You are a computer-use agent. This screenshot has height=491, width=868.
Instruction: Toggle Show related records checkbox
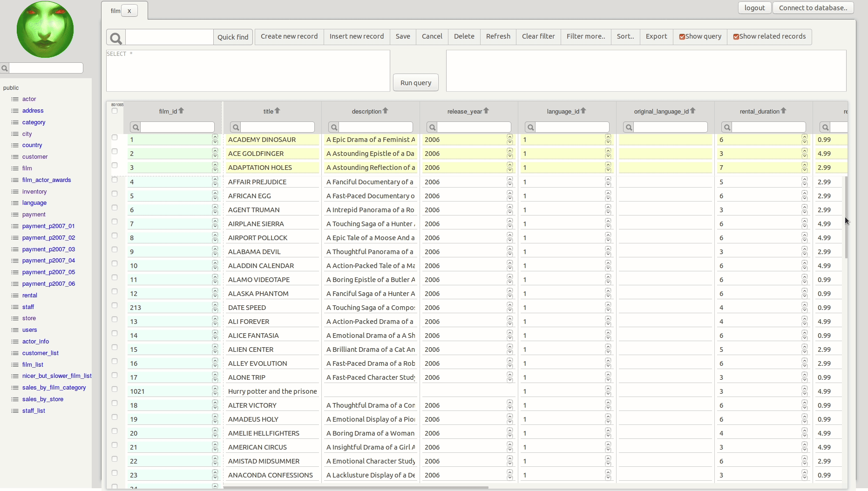736,37
